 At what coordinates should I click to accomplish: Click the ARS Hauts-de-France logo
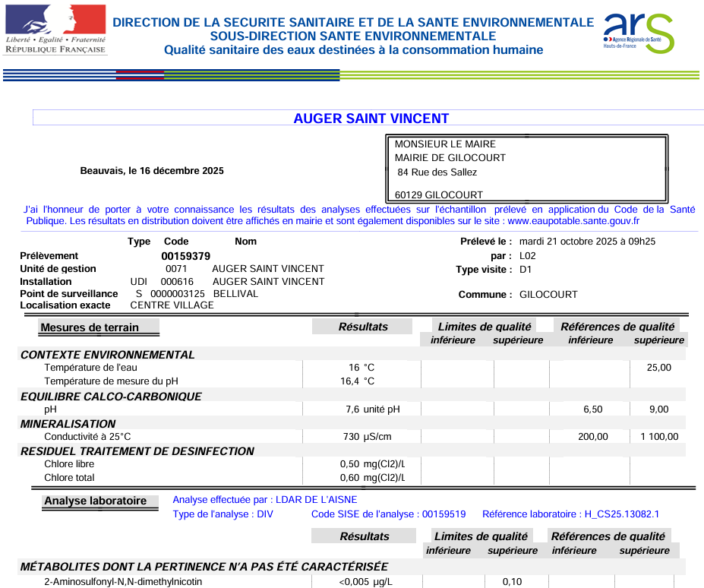638,32
